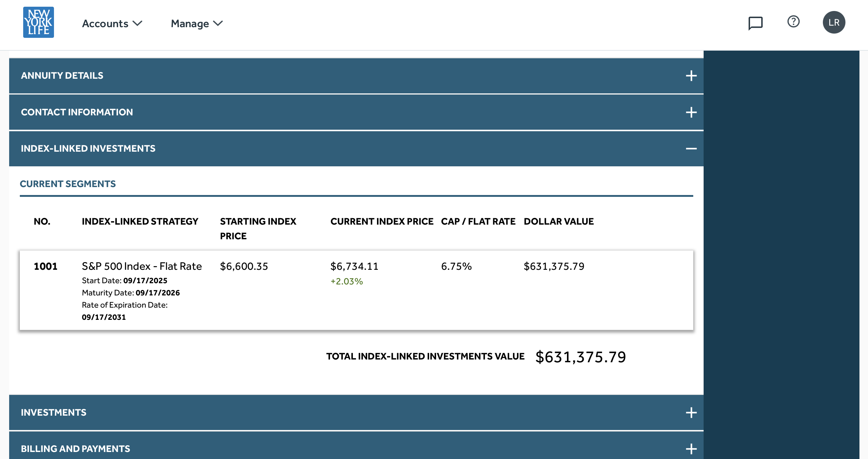Click the plus icon on Contact Information
The image size is (868, 459).
point(691,112)
